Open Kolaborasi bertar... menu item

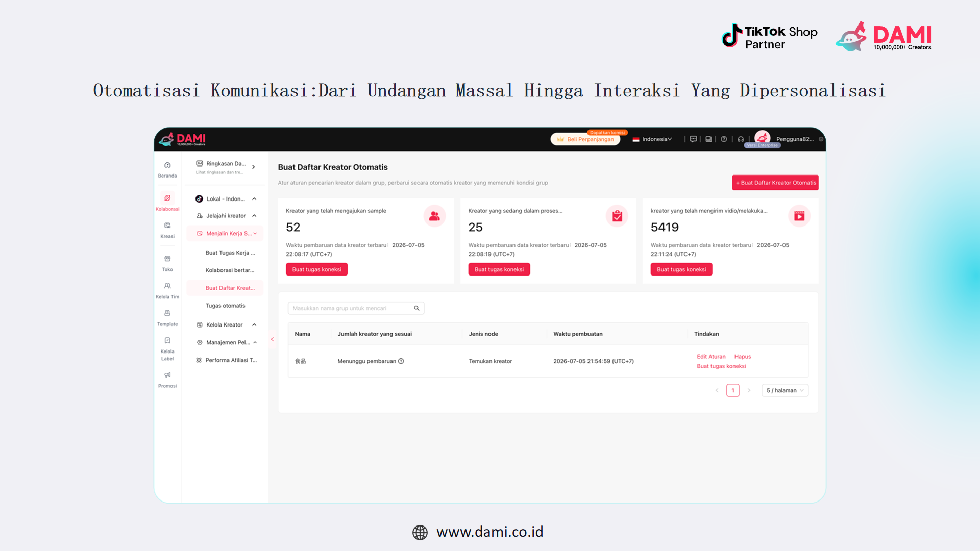[x=230, y=270]
